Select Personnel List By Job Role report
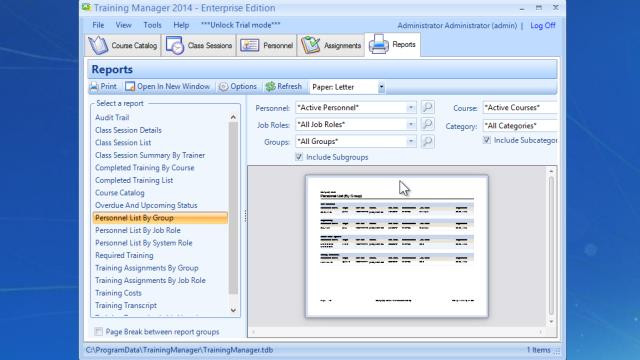 coord(138,230)
